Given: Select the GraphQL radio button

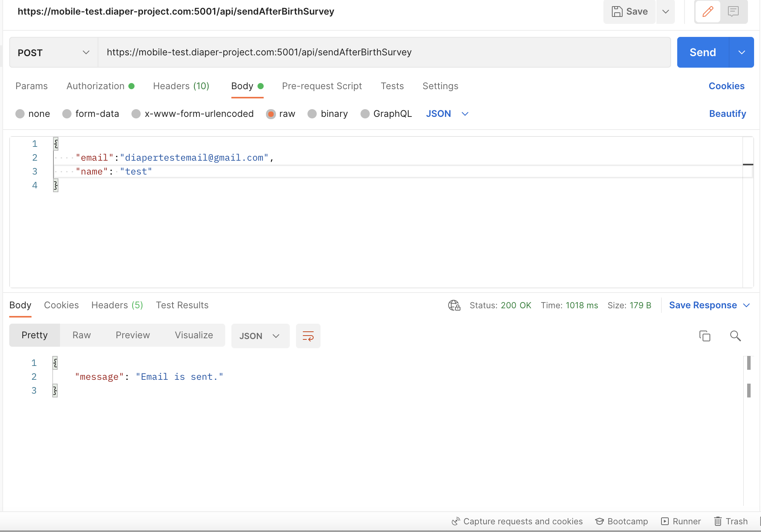Looking at the screenshot, I should coord(365,114).
